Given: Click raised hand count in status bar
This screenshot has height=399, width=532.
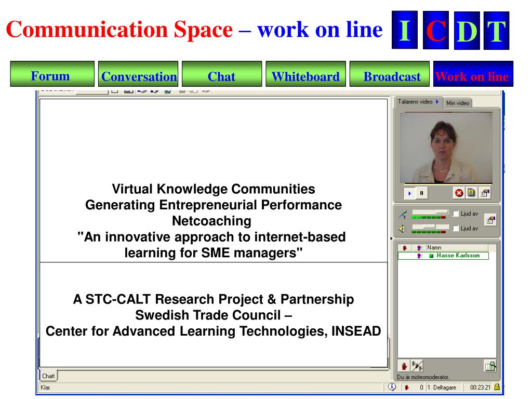Looking at the screenshot, I should pyautogui.click(x=413, y=387).
